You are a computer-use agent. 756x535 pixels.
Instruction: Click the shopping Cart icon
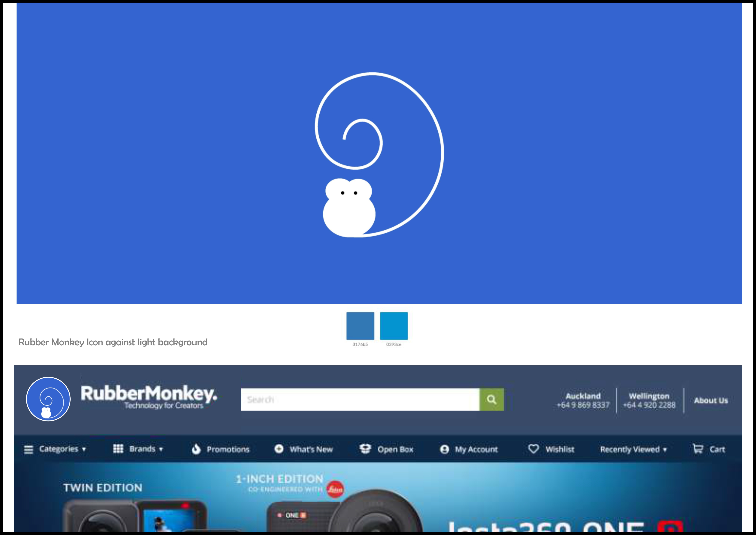(x=698, y=449)
